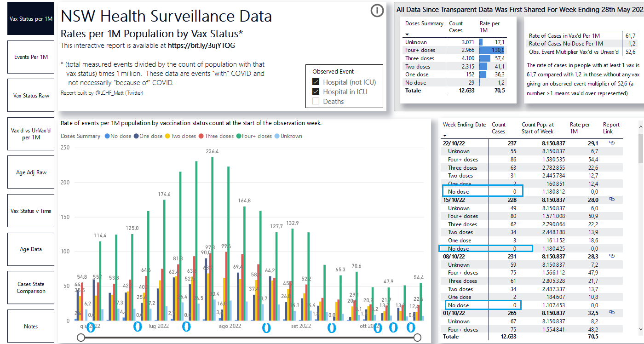Click the No dose legend marker
The width and height of the screenshot is (644, 344).
(x=107, y=136)
